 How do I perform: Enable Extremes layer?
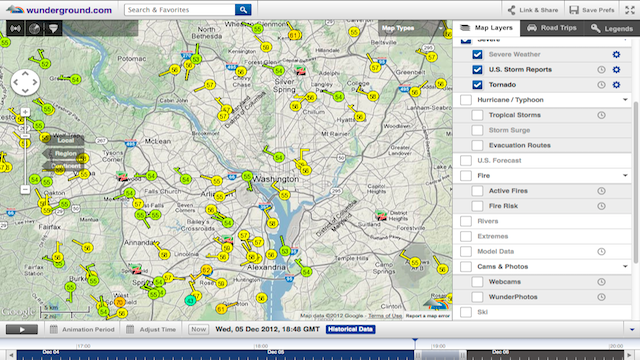[466, 236]
